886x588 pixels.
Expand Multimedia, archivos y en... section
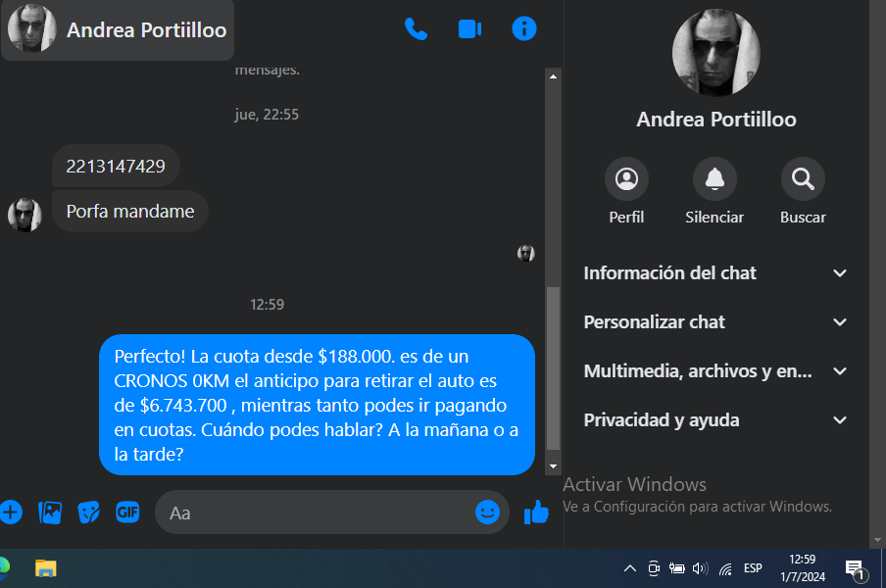click(x=714, y=371)
